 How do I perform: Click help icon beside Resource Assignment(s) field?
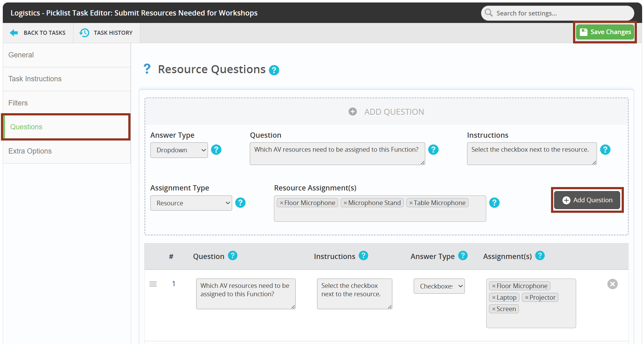[x=494, y=203]
